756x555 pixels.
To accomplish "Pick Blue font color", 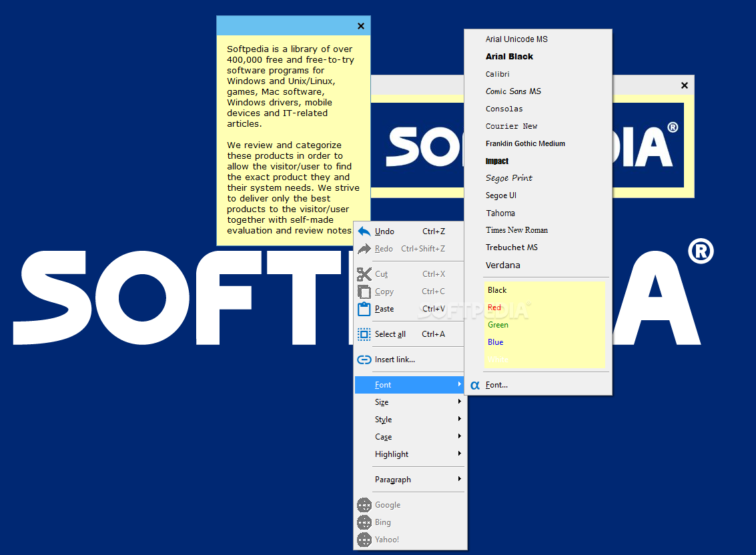I will pyautogui.click(x=544, y=342).
